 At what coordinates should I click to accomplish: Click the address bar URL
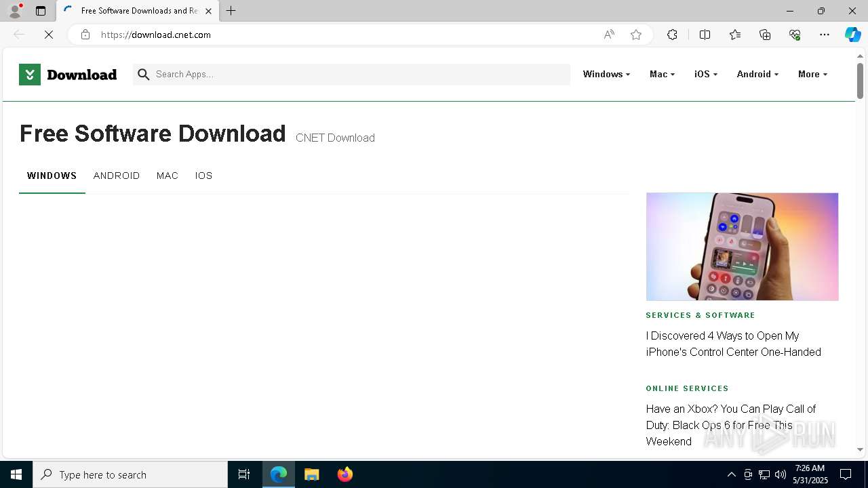[156, 35]
